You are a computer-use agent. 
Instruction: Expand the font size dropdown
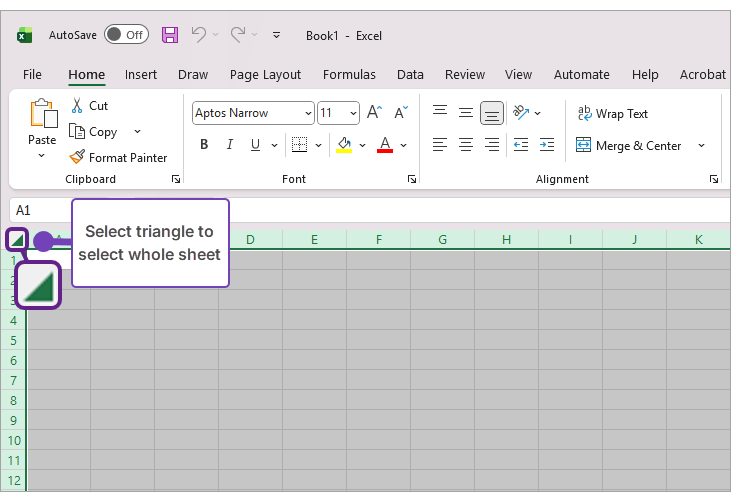click(352, 113)
